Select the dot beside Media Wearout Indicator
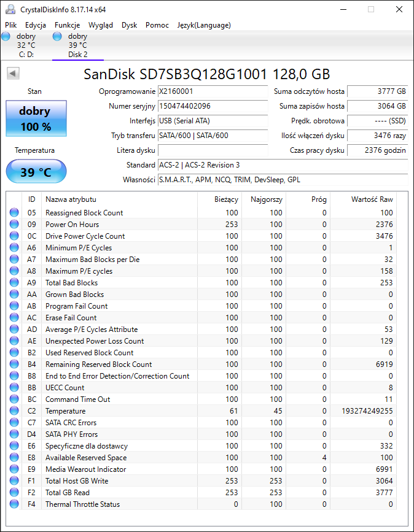Screen dimensions: 414x532 14,469
